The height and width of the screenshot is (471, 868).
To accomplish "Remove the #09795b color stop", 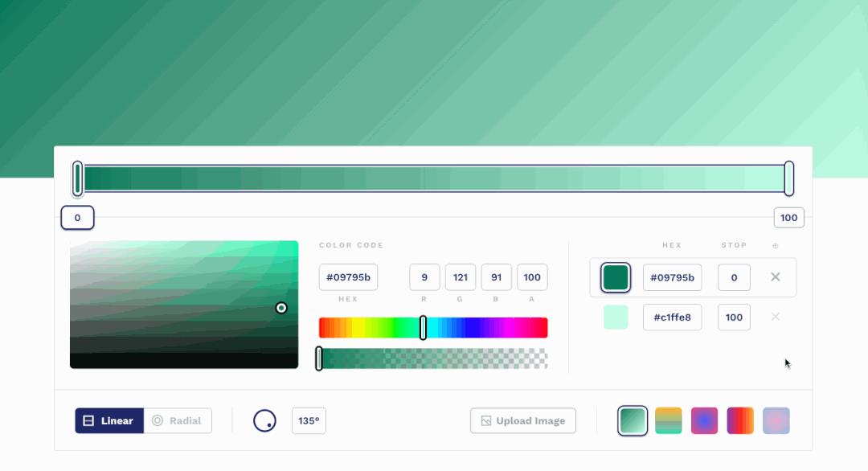I will pos(776,277).
